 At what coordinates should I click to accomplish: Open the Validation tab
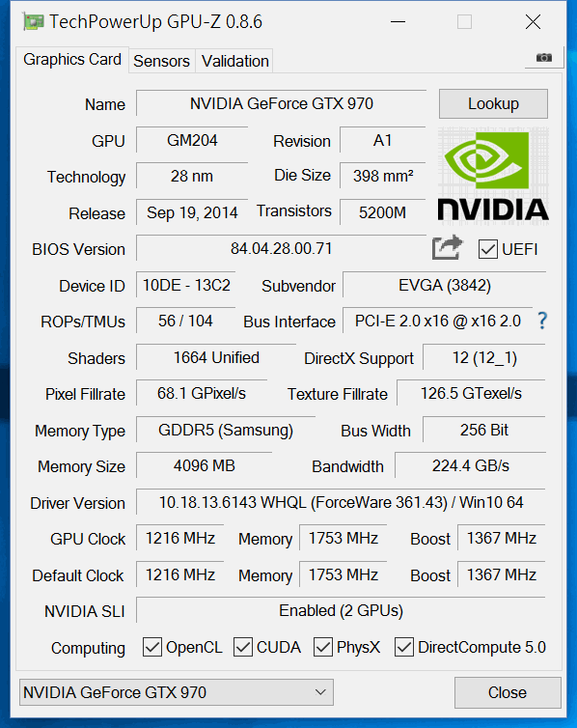(x=234, y=61)
